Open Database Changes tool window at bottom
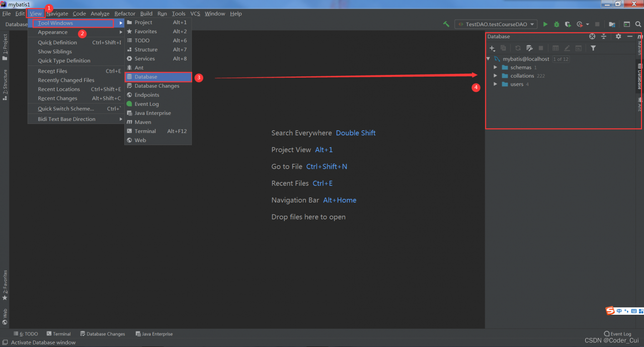This screenshot has width=644, height=347. pos(103,334)
